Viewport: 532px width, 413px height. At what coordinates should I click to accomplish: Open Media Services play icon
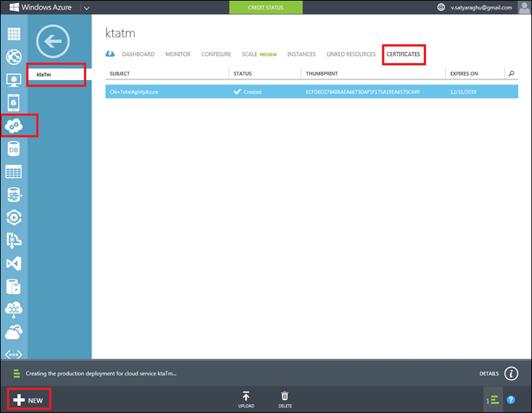point(14,217)
